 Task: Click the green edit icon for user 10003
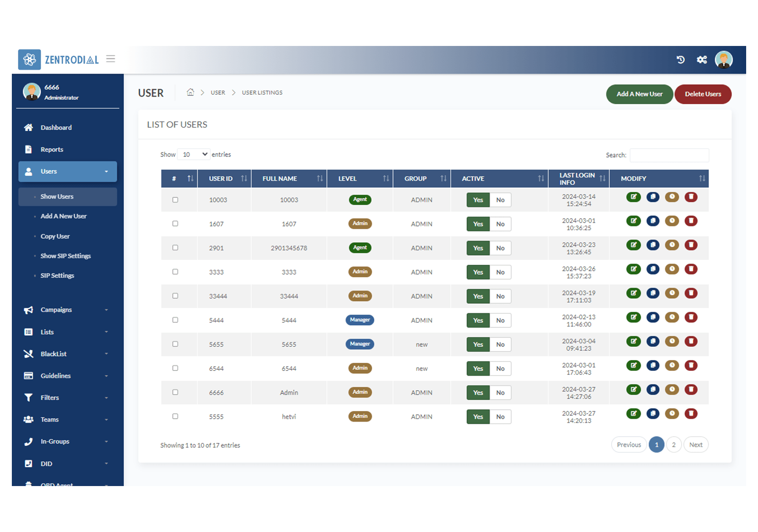633,197
